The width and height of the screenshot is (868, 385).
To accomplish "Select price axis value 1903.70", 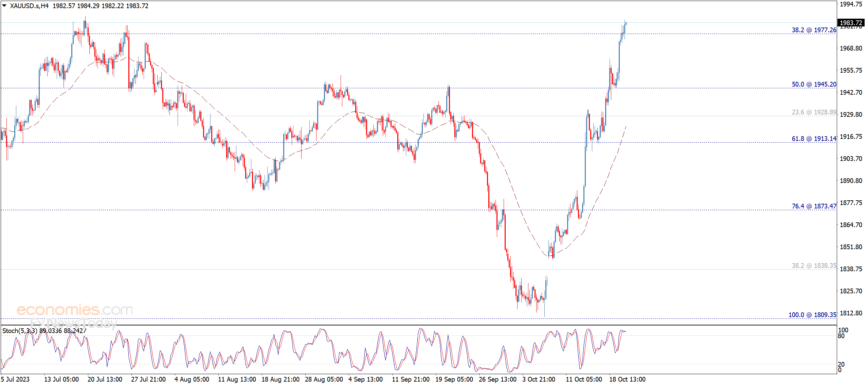I will pos(851,159).
